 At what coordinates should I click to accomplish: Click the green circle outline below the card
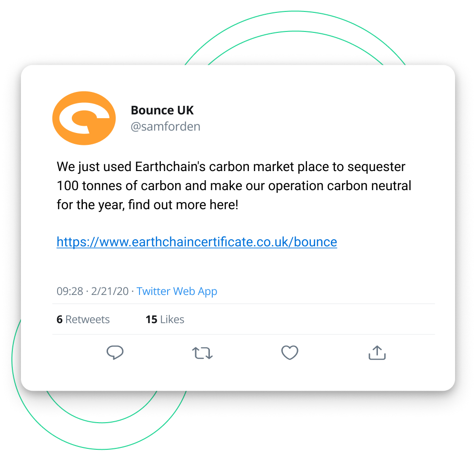pyautogui.click(x=102, y=448)
